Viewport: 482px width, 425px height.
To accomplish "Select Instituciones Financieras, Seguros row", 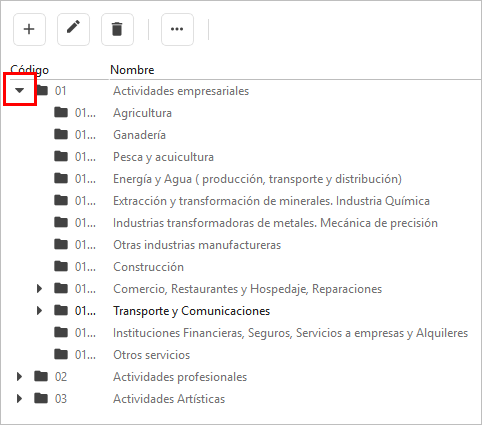I will click(241, 333).
